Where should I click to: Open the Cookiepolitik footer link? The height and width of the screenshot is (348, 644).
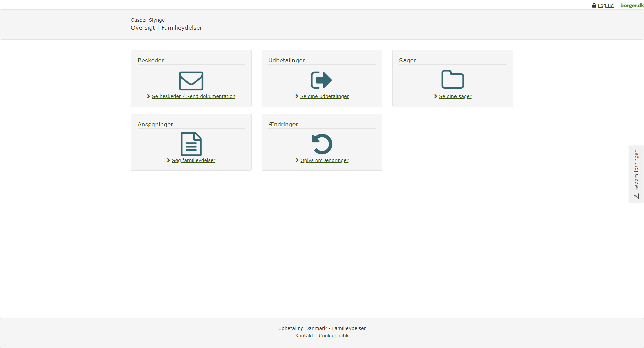click(x=334, y=336)
